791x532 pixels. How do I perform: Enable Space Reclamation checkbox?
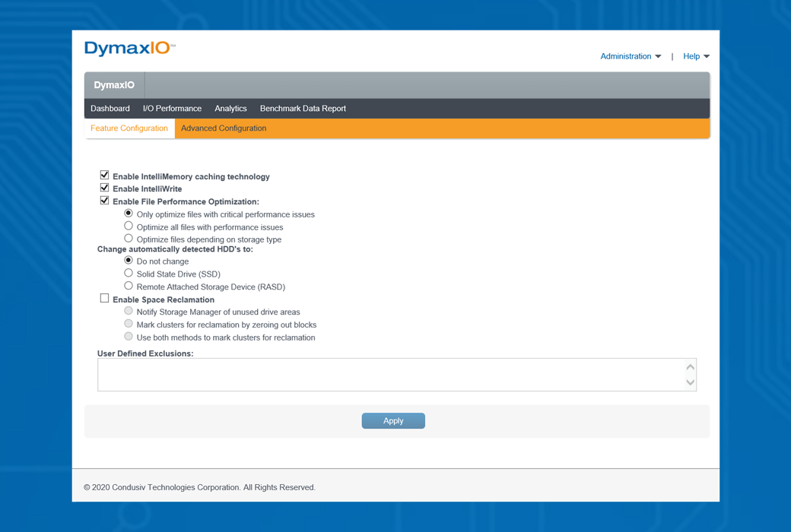pyautogui.click(x=104, y=299)
